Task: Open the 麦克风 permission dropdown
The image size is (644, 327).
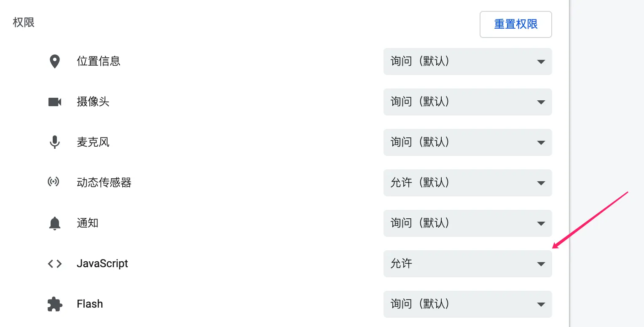Action: (x=467, y=142)
